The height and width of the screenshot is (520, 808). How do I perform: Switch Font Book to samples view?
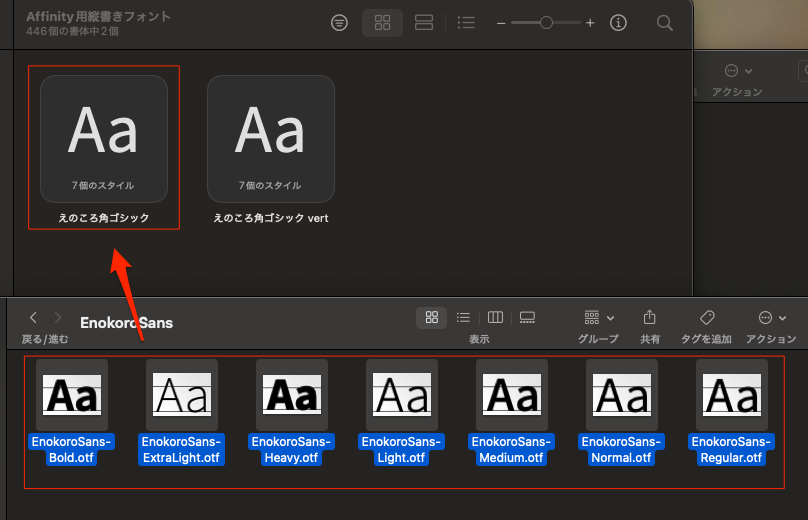pos(423,23)
